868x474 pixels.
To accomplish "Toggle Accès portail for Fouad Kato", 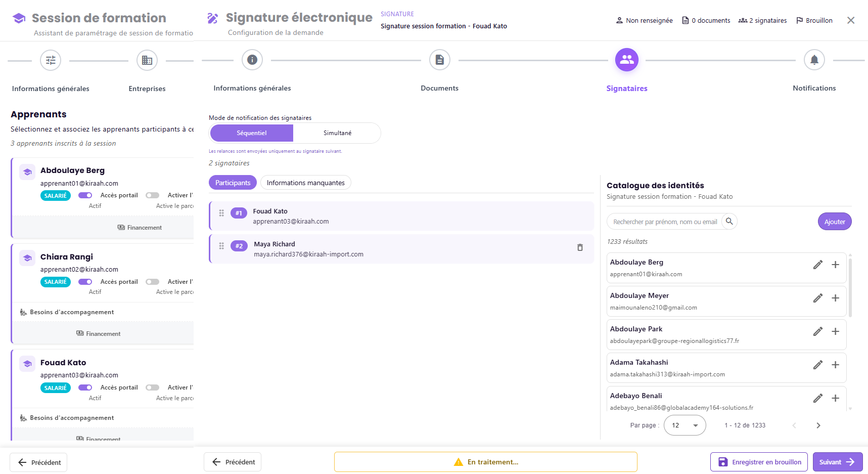I will 85,387.
